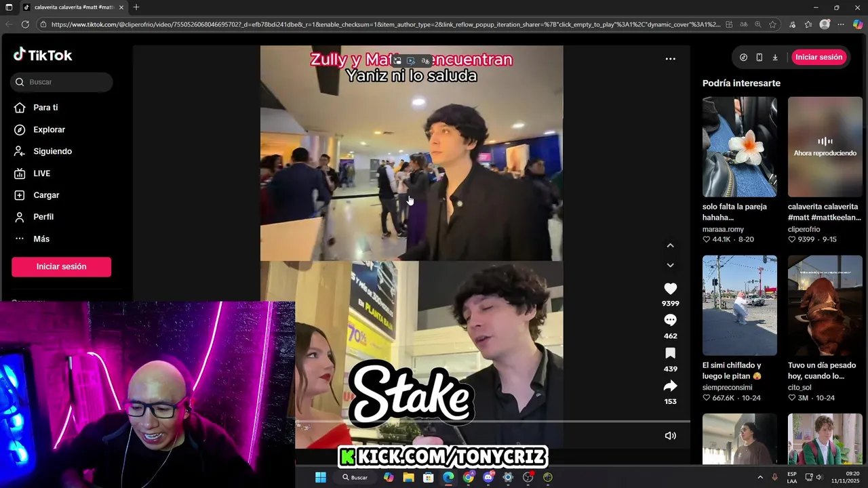Click the 'Podría interesarte' heading
Screen dimensions: 868x488
(741, 83)
